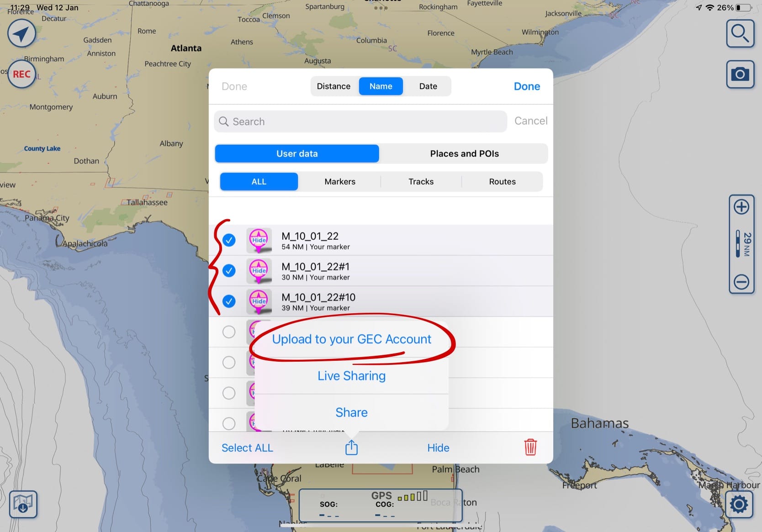Delete selected markers with the trash icon
Image resolution: width=762 pixels, height=532 pixels.
point(530,448)
